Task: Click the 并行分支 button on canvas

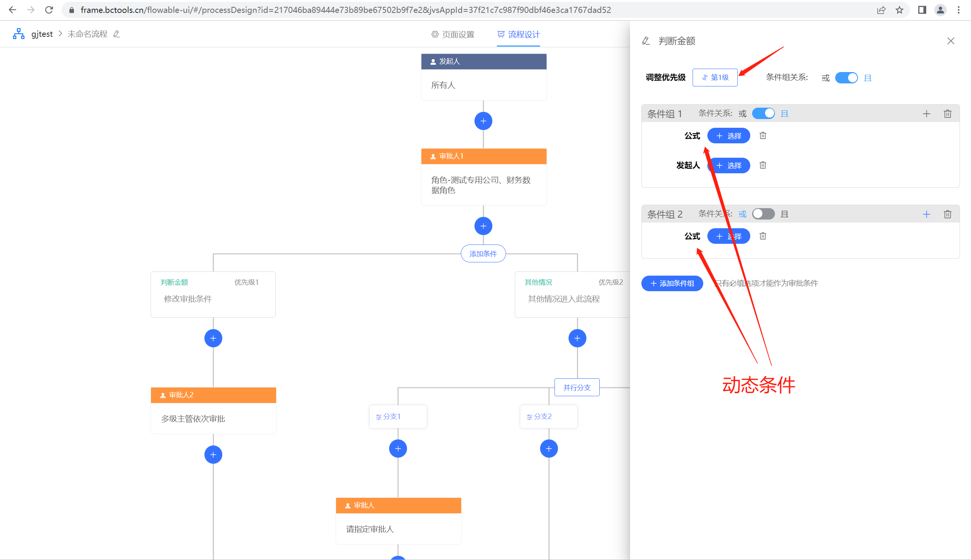Action: pos(577,387)
